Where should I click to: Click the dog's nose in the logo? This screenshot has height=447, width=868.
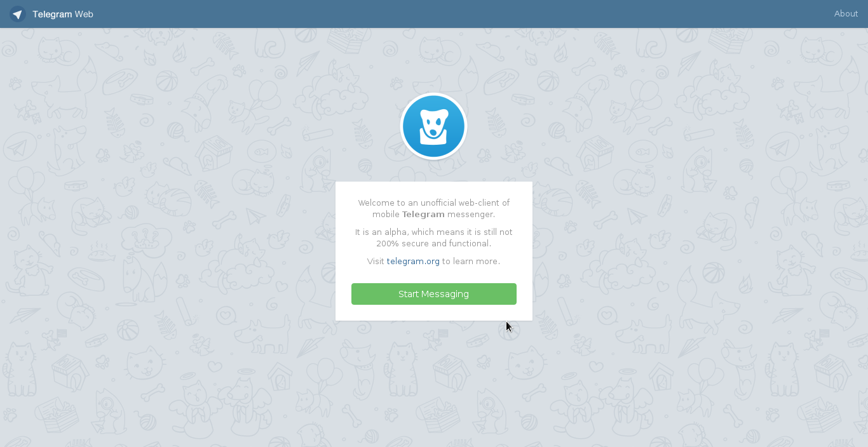click(434, 132)
